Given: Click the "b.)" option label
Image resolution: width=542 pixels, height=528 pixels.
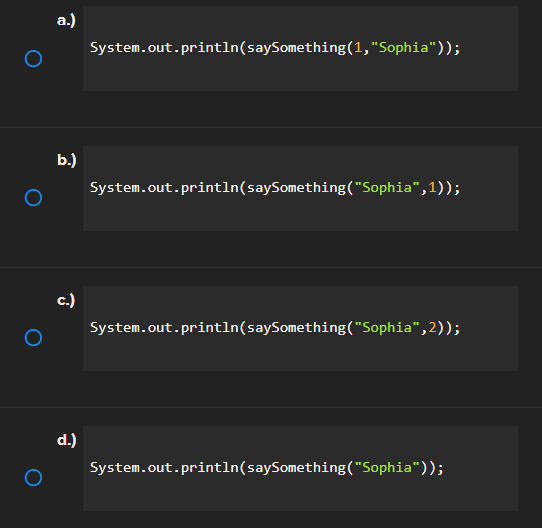Looking at the screenshot, I should (x=67, y=160).
